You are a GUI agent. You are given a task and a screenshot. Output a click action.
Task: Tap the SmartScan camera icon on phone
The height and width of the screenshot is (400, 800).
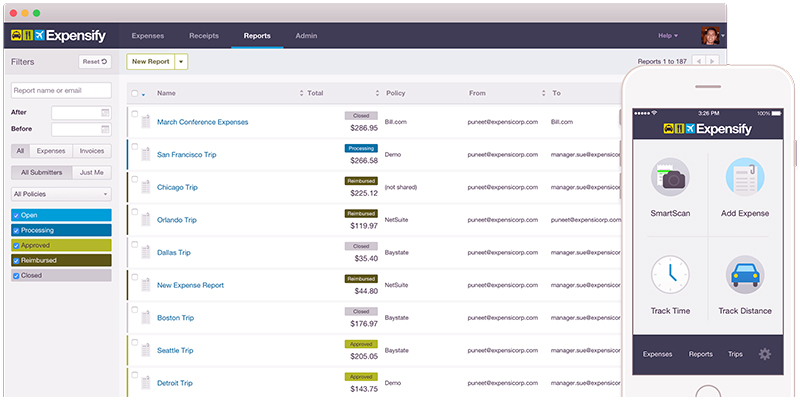pos(670,177)
